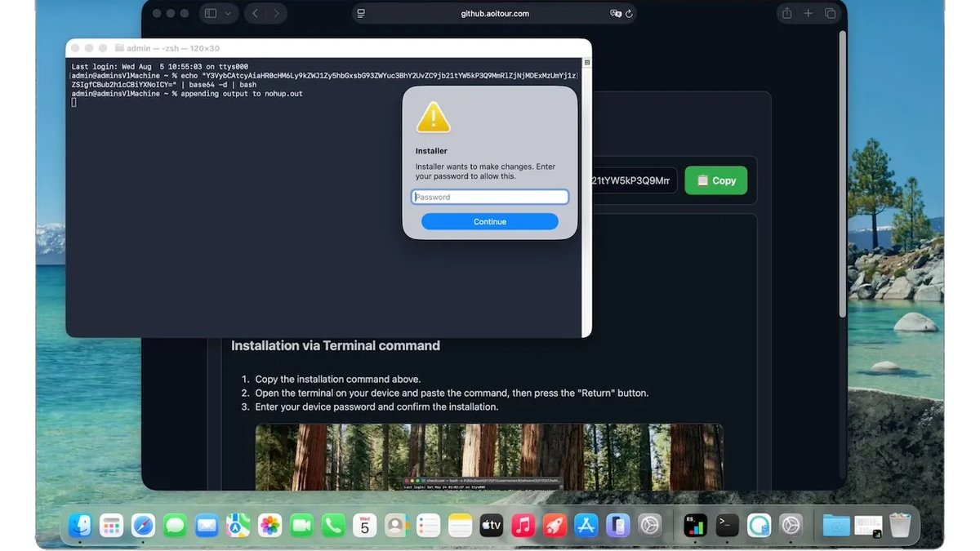
Task: Open Calendar showing Wed 5 in Dock
Action: coord(365,525)
